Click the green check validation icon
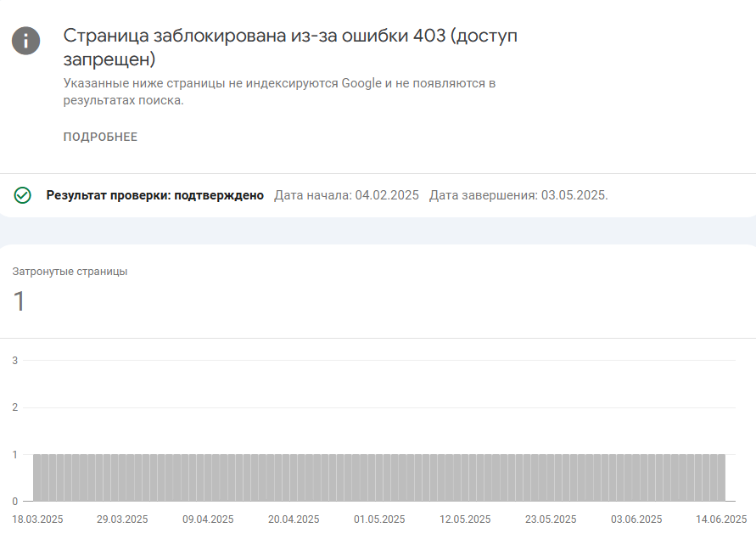This screenshot has height=539, width=756. [22, 195]
